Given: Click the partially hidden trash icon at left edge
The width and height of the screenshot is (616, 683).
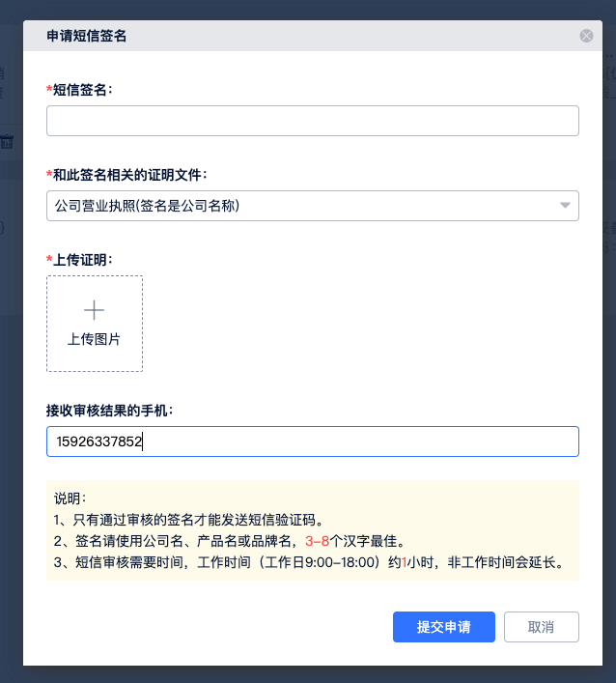Looking at the screenshot, I should pyautogui.click(x=7, y=142).
